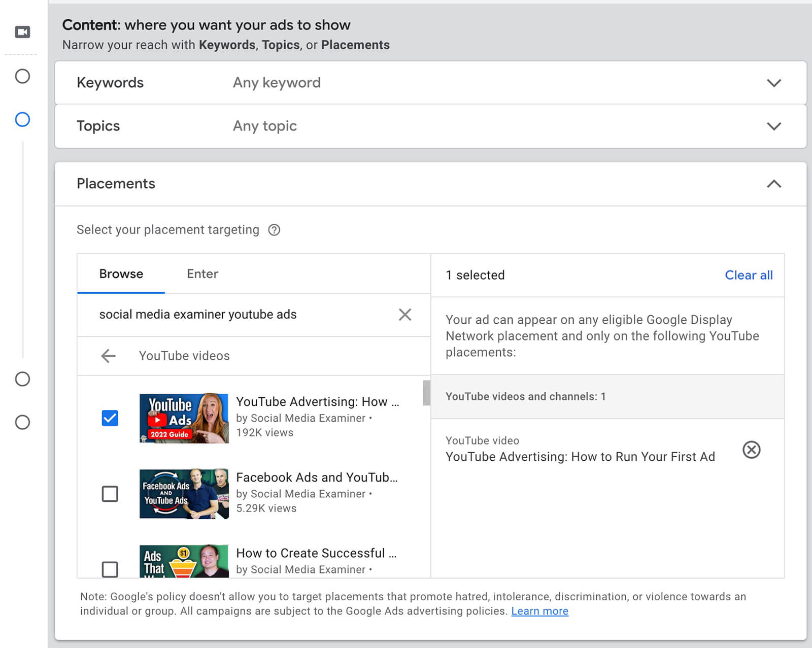Screen dimensions: 812x648
Task: Expand the Keywords section
Action: 774,83
